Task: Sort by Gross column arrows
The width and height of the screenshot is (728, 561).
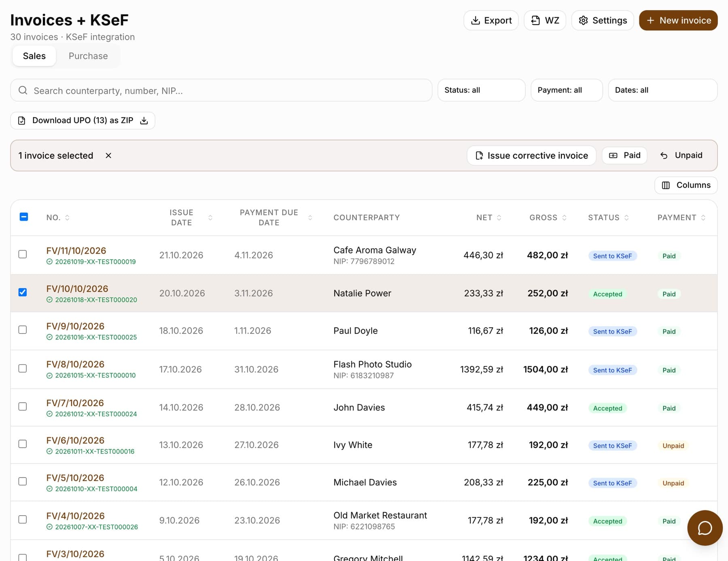Action: pos(564,218)
